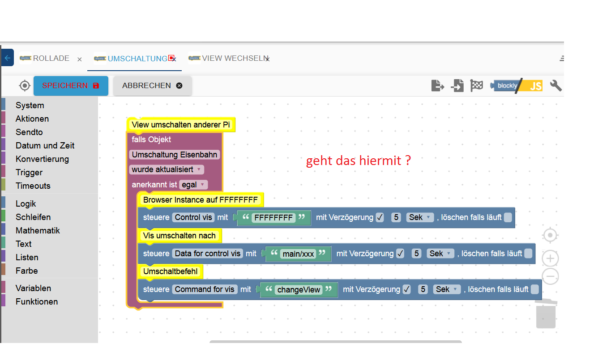598x364 pixels.
Task: Click the checkered flag check-blocks icon
Action: tap(476, 85)
